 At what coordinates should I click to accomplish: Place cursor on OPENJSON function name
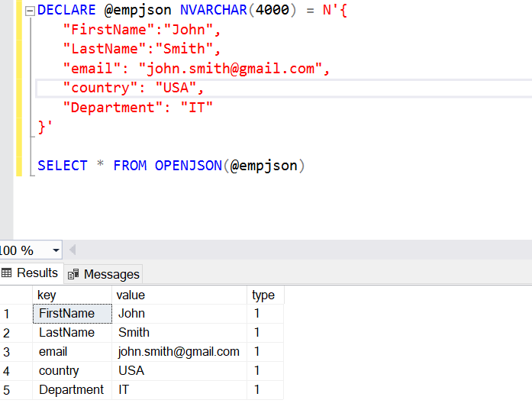(189, 166)
